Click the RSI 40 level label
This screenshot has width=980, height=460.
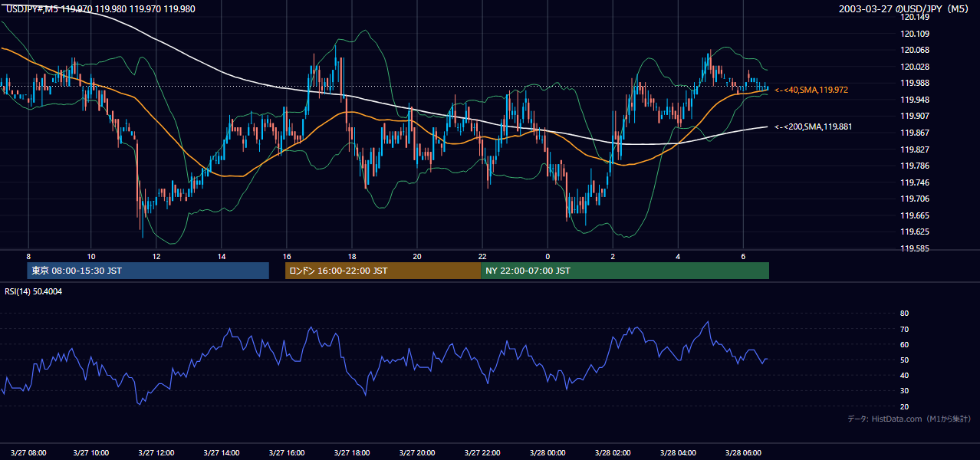point(904,375)
